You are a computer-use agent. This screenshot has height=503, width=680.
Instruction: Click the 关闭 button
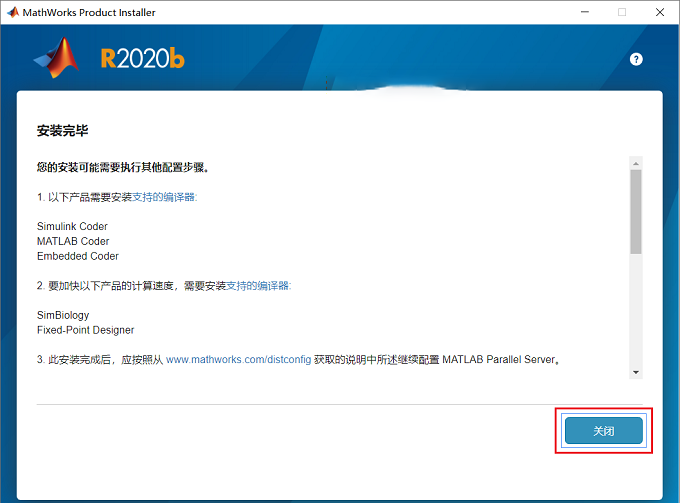[x=604, y=431]
